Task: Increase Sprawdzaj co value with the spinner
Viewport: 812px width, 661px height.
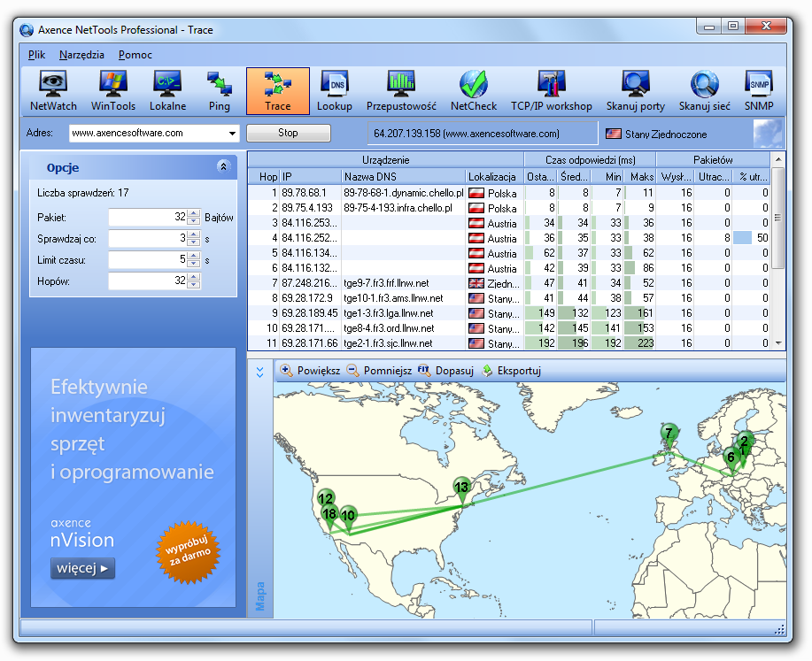Action: (x=194, y=234)
